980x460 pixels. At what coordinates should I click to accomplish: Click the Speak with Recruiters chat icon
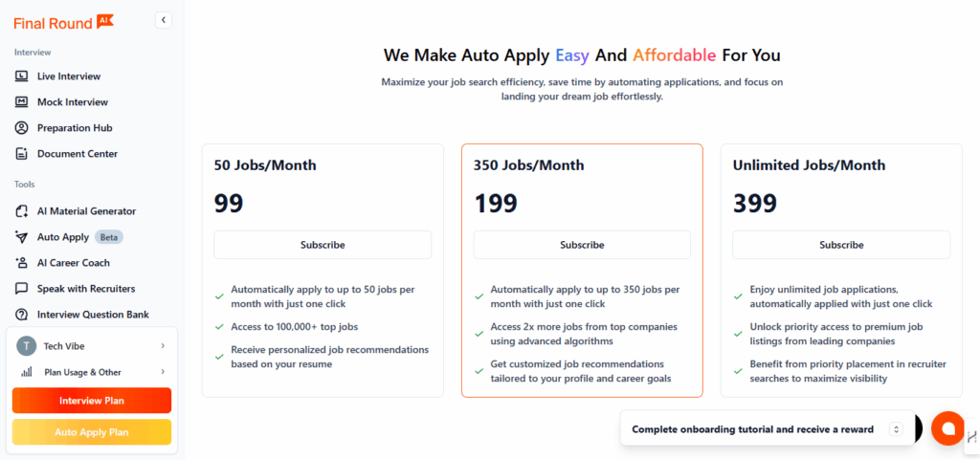point(22,289)
